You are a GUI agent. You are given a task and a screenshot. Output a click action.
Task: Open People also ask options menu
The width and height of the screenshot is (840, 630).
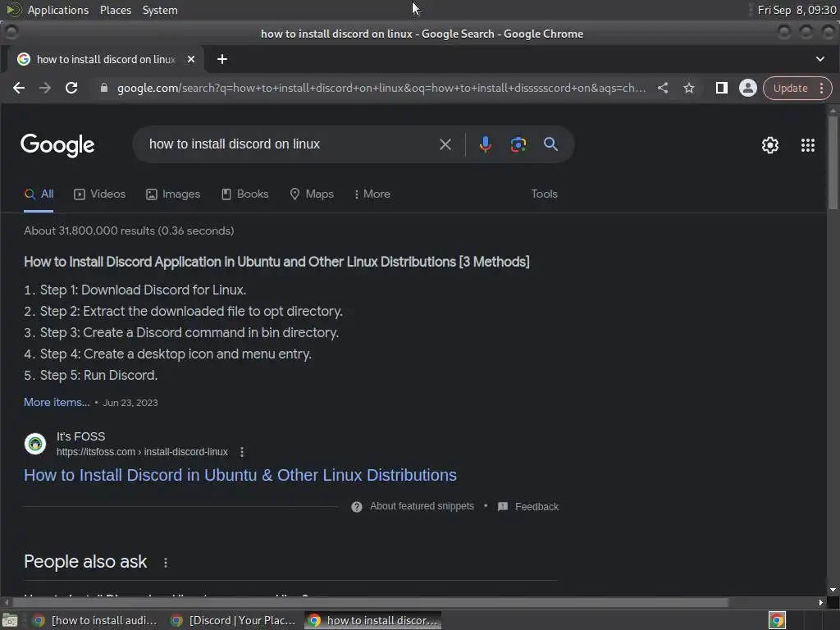(166, 563)
